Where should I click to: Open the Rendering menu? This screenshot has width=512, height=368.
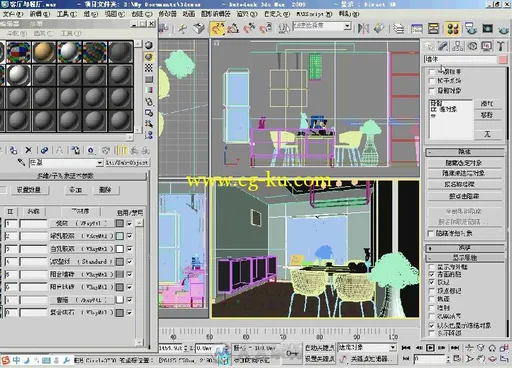coord(247,14)
